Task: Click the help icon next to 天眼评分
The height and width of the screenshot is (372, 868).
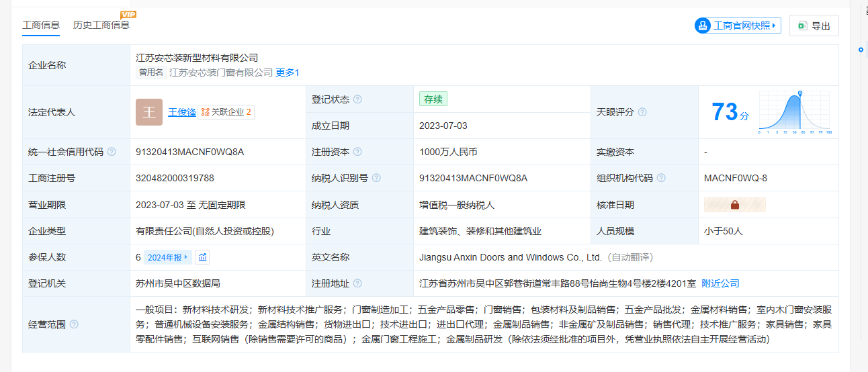Action: click(642, 112)
